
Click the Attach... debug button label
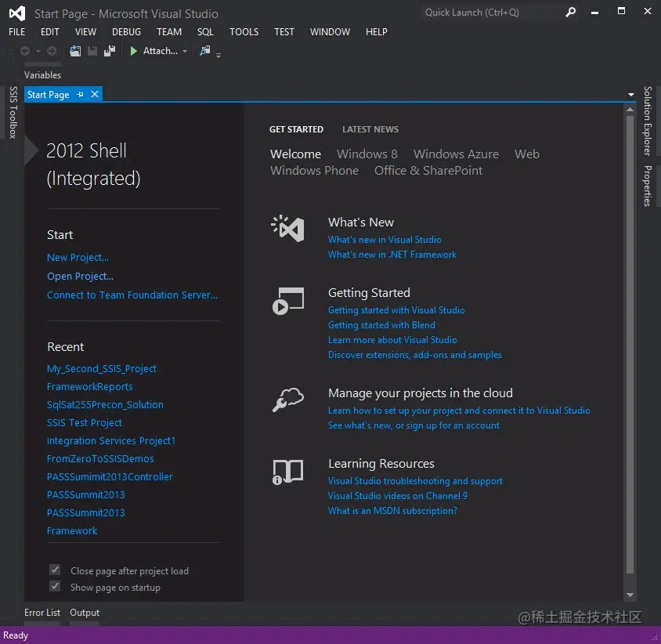coord(161,51)
